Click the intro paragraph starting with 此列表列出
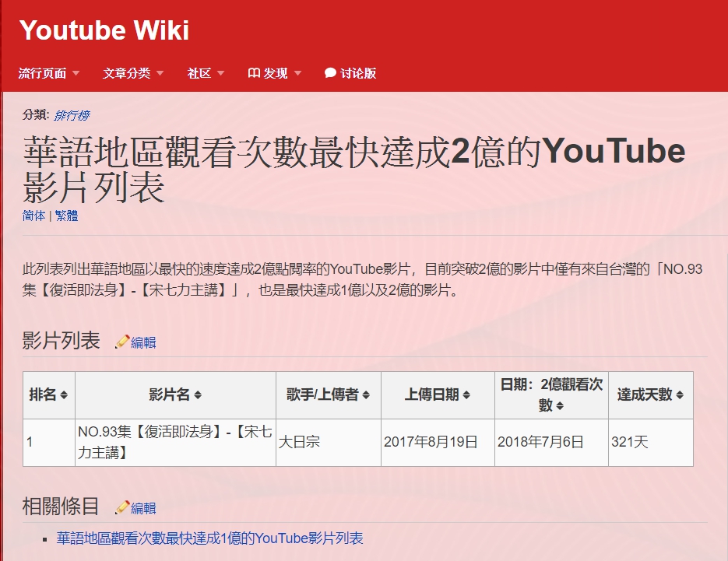Image resolution: width=728 pixels, height=561 pixels. tap(363, 279)
